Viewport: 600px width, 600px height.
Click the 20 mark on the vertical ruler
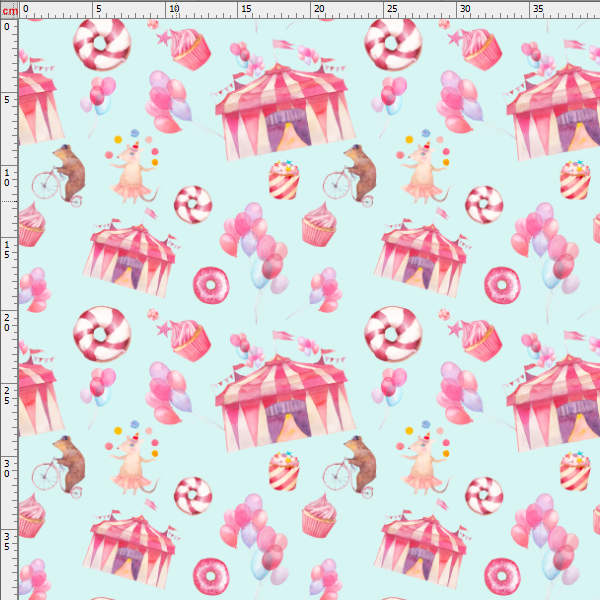[x=7, y=323]
